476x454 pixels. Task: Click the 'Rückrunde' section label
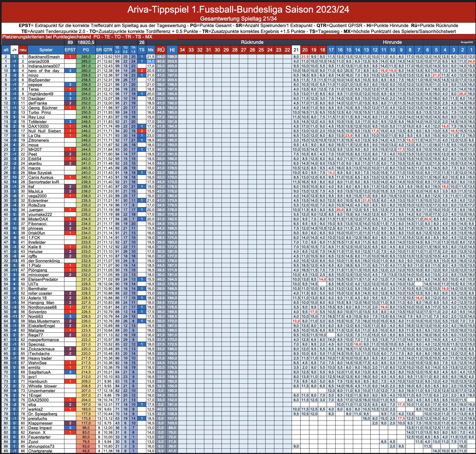click(x=252, y=42)
